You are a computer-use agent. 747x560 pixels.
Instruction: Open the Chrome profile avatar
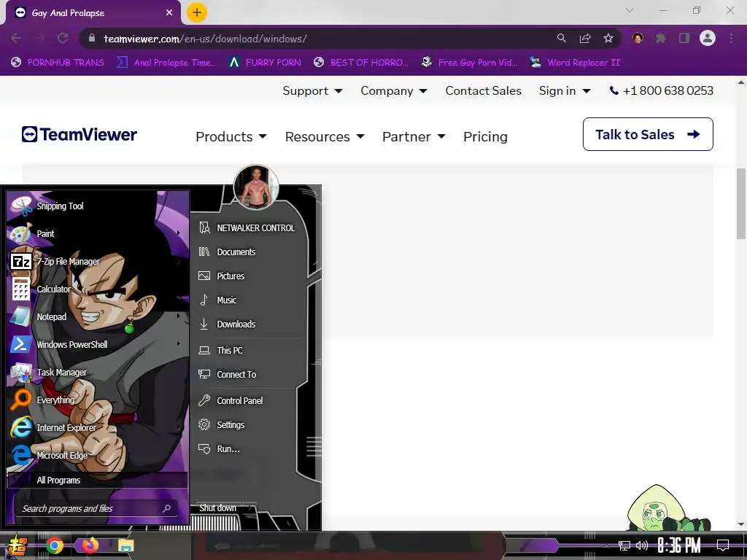[708, 38]
